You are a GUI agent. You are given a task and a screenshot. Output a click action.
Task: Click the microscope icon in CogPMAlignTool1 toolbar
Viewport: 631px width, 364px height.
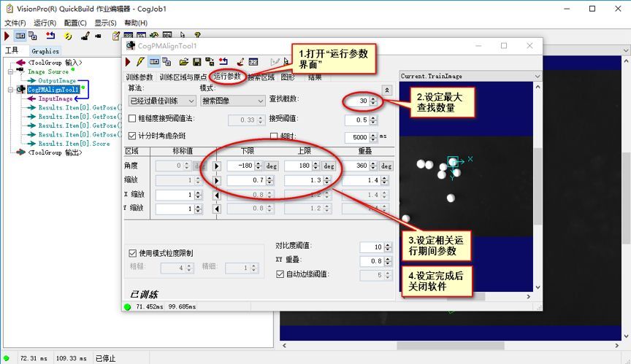[240, 62]
